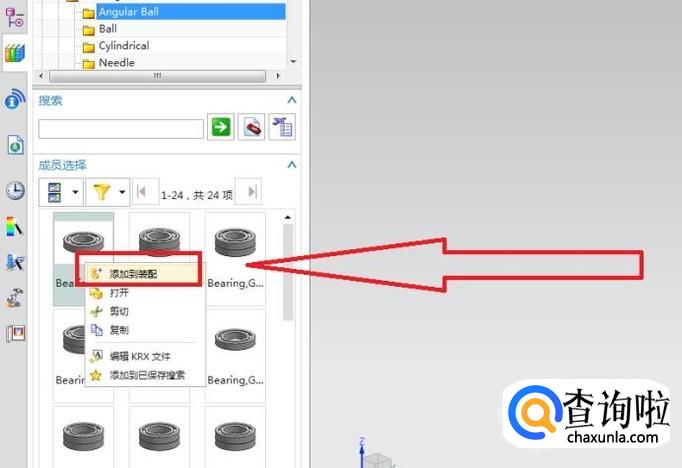Collapse the 搜索 section
Image resolution: width=682 pixels, height=468 pixels.
pyautogui.click(x=292, y=100)
